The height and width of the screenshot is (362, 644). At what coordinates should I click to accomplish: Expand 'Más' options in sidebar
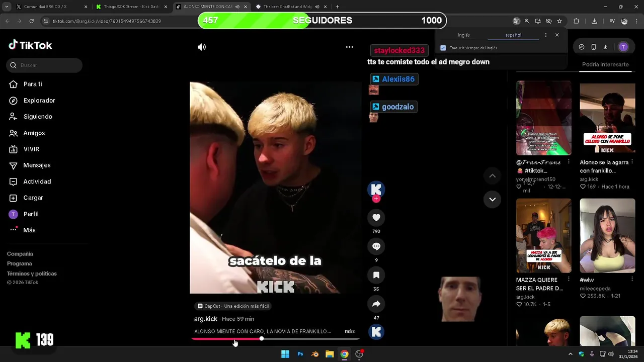29,230
